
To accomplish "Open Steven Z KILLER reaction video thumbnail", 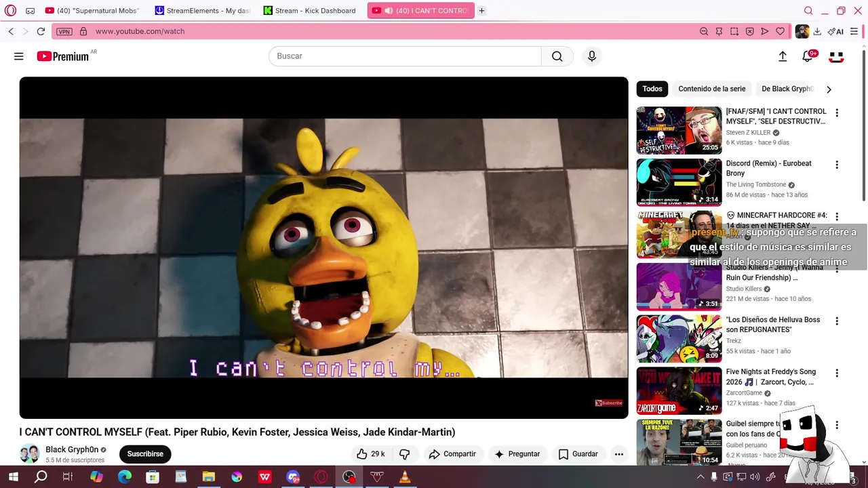I will pyautogui.click(x=679, y=130).
